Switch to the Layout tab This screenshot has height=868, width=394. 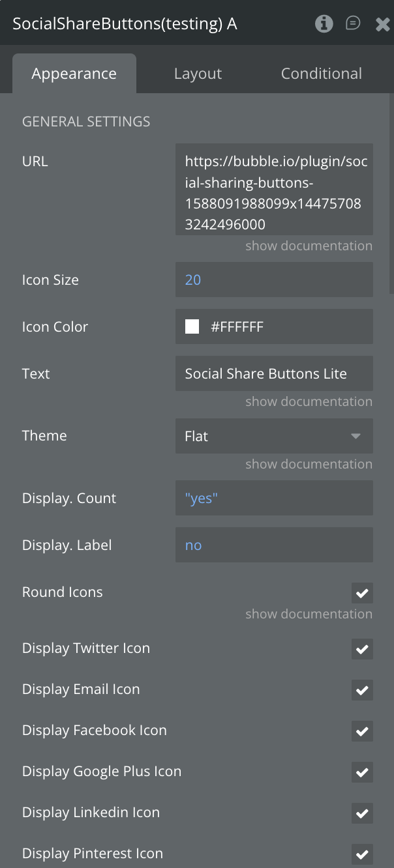(198, 74)
